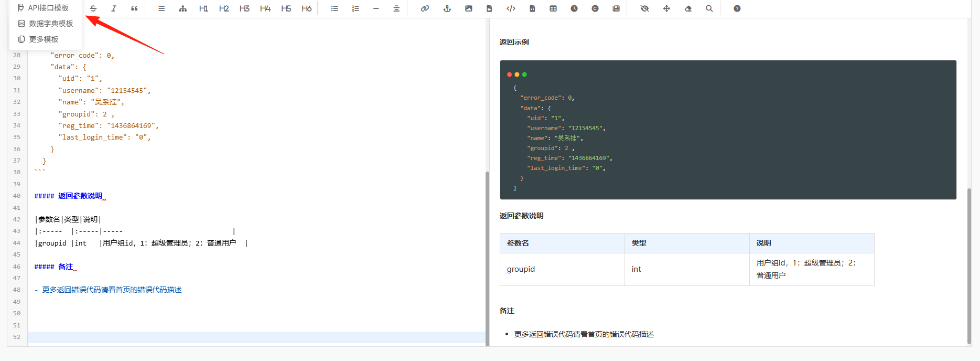Insert a block quote
Image resolution: width=980 pixels, height=361 pixels.
click(x=134, y=8)
